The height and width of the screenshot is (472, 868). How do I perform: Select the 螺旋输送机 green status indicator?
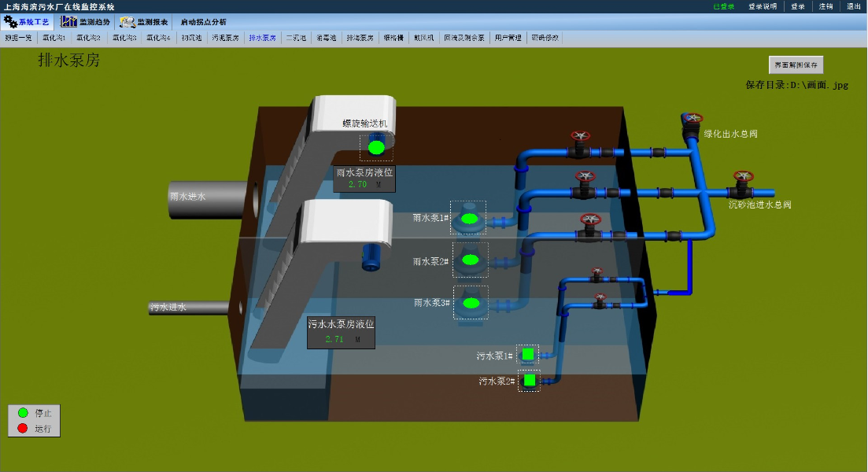pyautogui.click(x=376, y=147)
